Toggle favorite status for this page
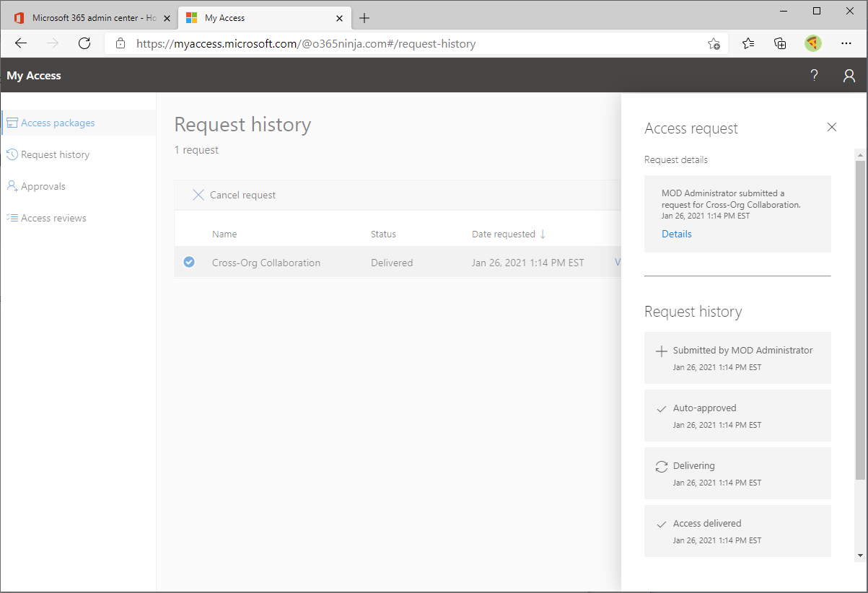Image resolution: width=868 pixels, height=593 pixels. tap(714, 44)
